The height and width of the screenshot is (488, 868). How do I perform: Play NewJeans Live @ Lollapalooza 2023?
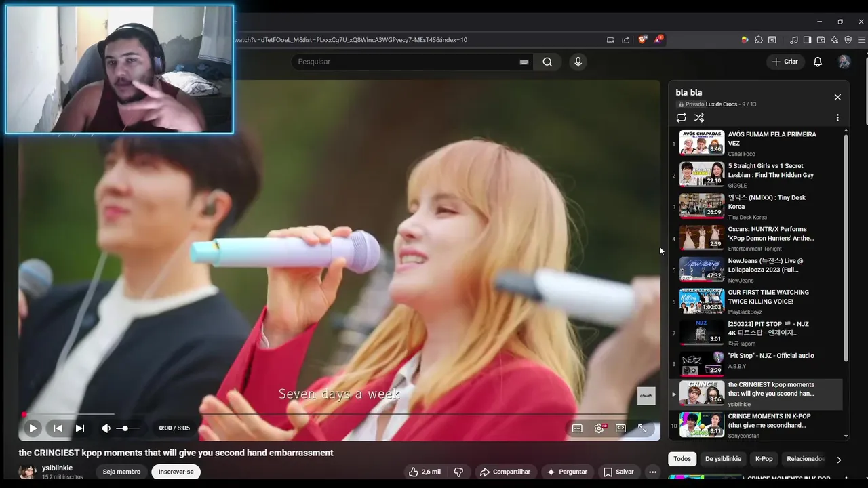point(756,270)
